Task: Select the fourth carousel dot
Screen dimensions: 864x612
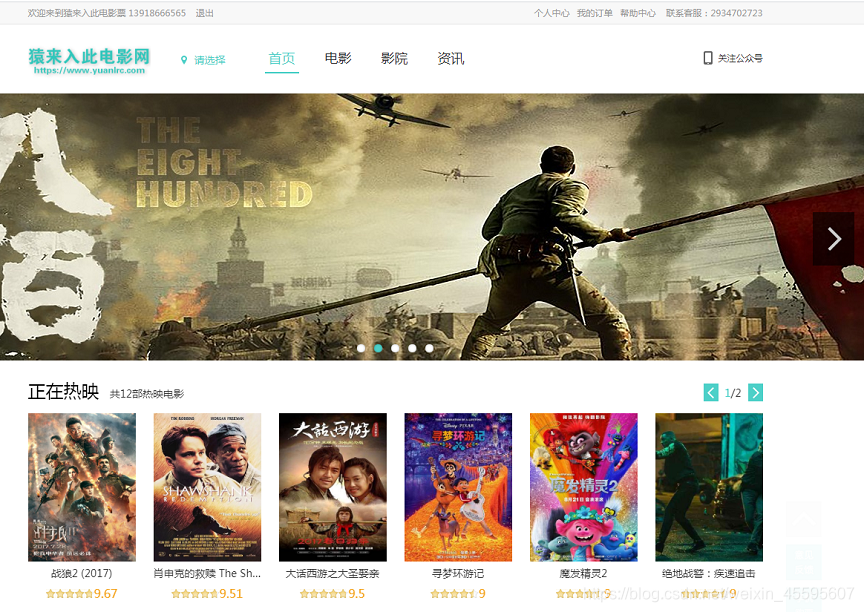Action: click(x=412, y=348)
